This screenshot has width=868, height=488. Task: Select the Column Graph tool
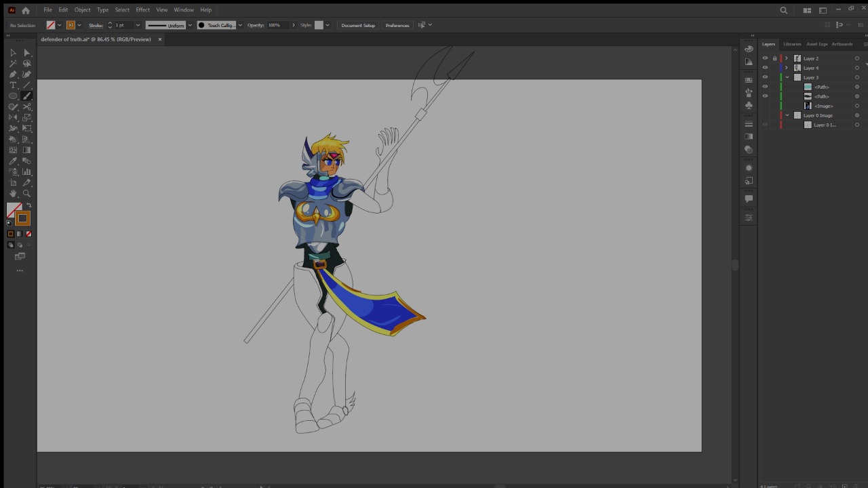click(x=27, y=172)
